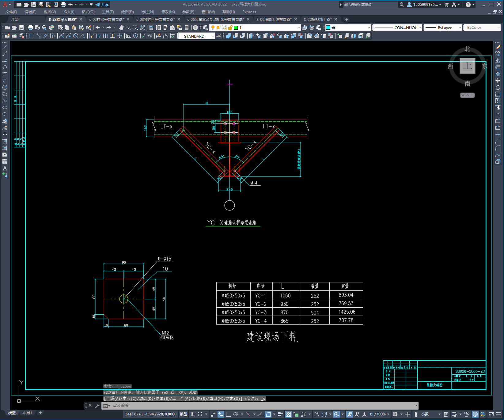Select the Mirror tool in modify toolbar

(x=498, y=60)
